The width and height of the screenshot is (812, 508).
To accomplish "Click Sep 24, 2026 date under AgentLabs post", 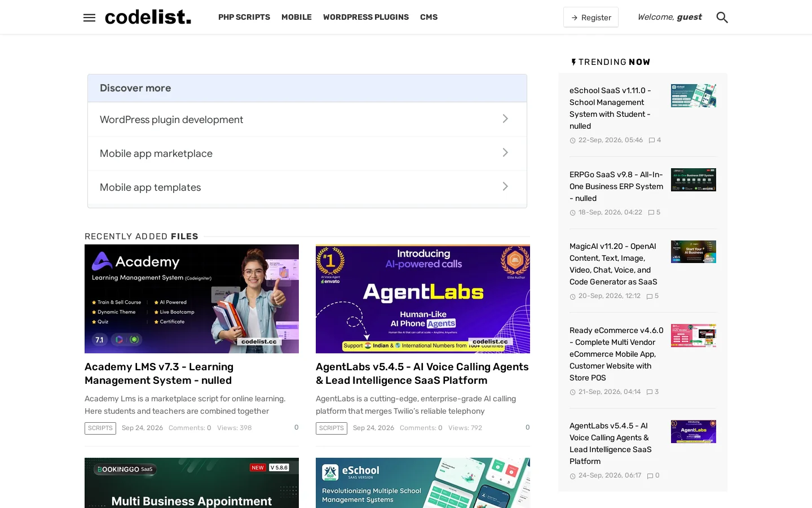I will tap(373, 428).
